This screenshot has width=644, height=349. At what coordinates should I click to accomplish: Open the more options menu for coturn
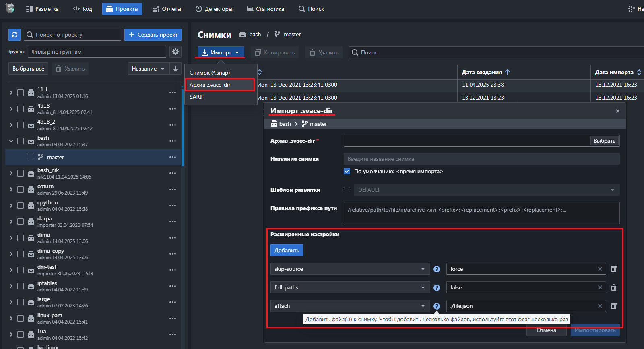click(173, 189)
